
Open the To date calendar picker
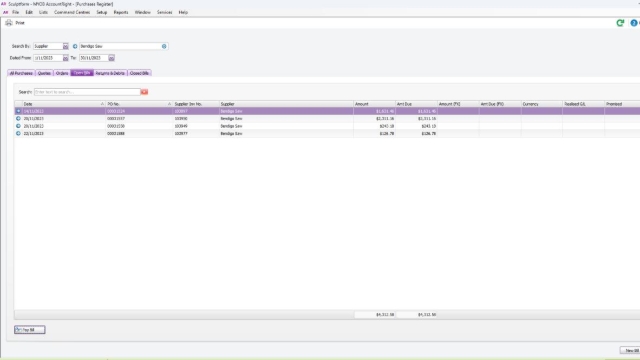(111, 58)
